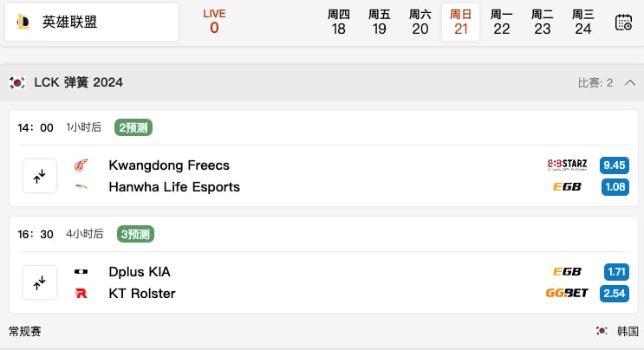
Task: Select the 周一 22 date tab
Action: (502, 23)
